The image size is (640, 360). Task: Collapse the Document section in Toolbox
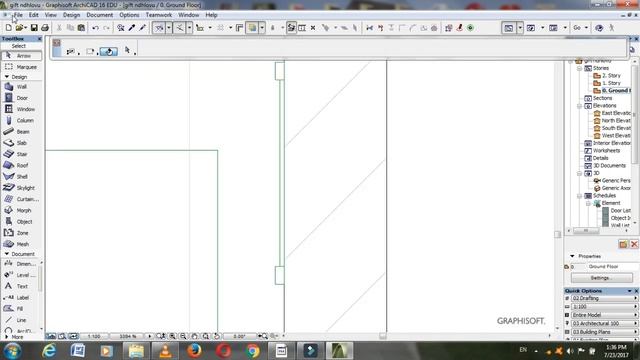pyautogui.click(x=7, y=254)
